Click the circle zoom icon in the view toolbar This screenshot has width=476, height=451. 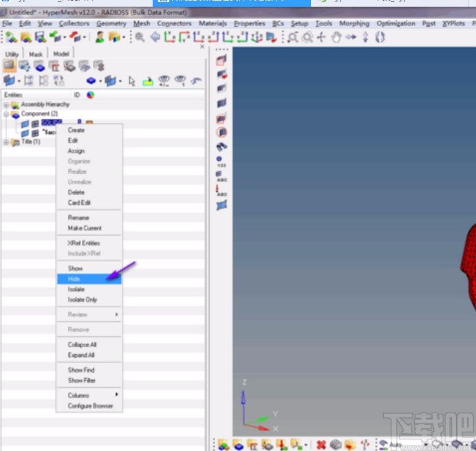tap(307, 37)
